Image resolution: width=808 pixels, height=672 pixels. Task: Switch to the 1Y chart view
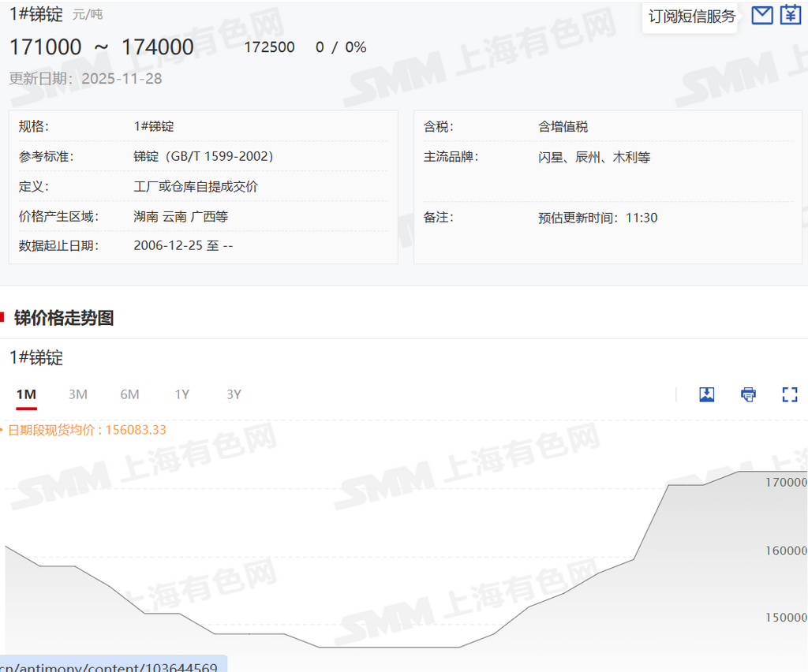(181, 394)
